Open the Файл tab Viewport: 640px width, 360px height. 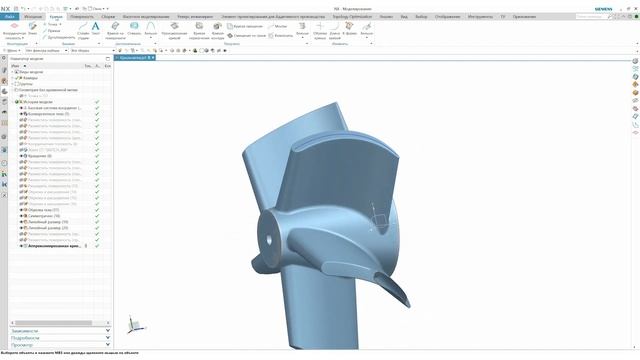(10, 17)
